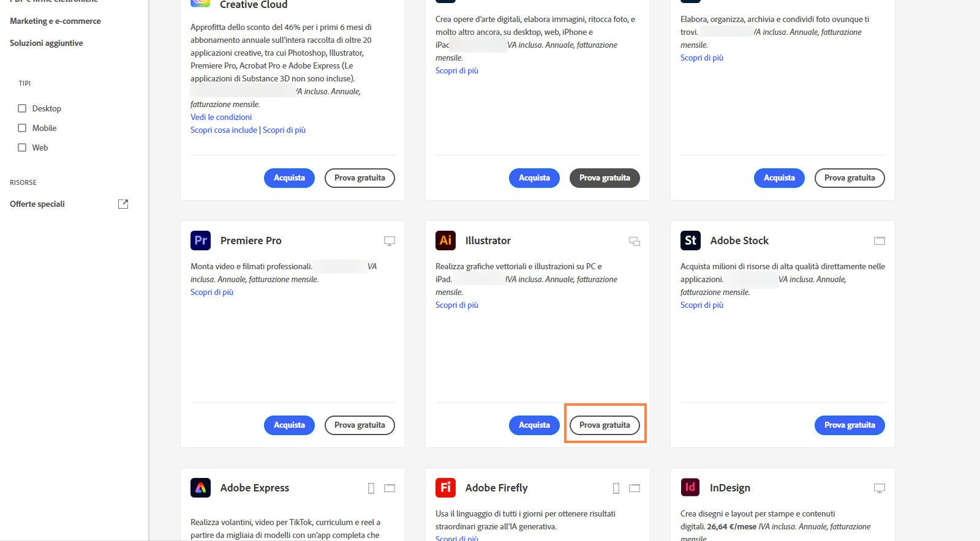This screenshot has height=541, width=980.
Task: Open Scopri di più in Adobe Stock card
Action: point(702,305)
